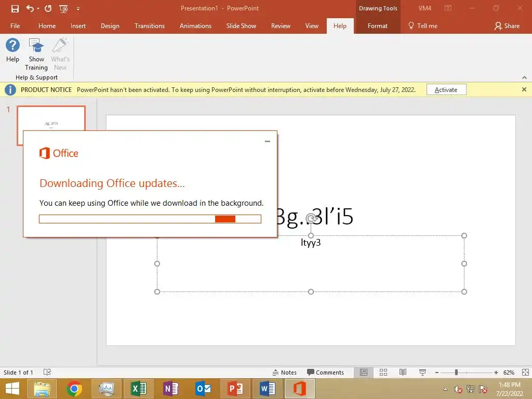The width and height of the screenshot is (532, 399).
Task: Go to the Transitions tab
Action: [150, 26]
